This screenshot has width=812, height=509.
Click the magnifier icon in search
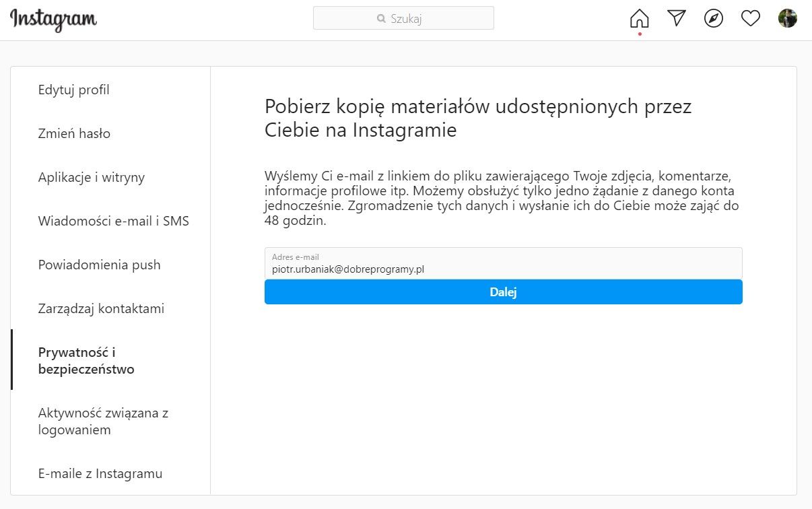click(x=381, y=19)
